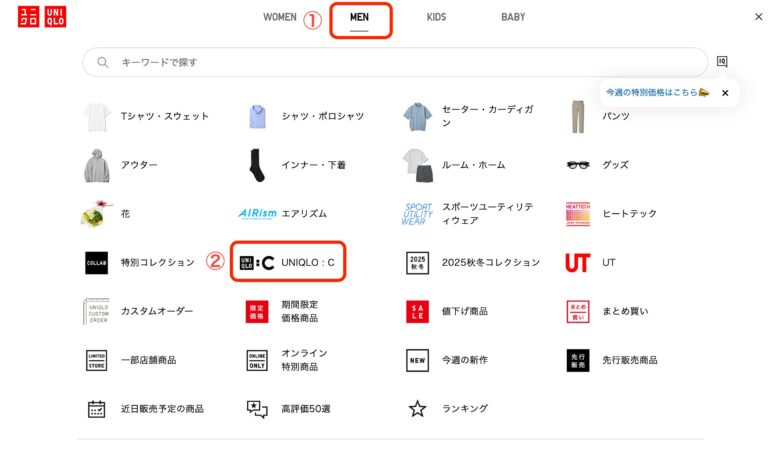This screenshot has height=458, width=780.
Task: Click the キーワードで探す search field
Action: pos(400,62)
